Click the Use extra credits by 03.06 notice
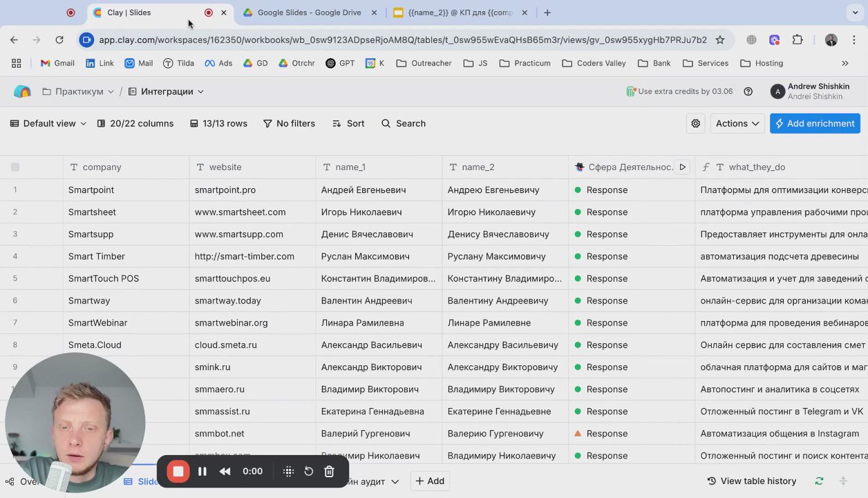The width and height of the screenshot is (868, 498). pyautogui.click(x=679, y=91)
